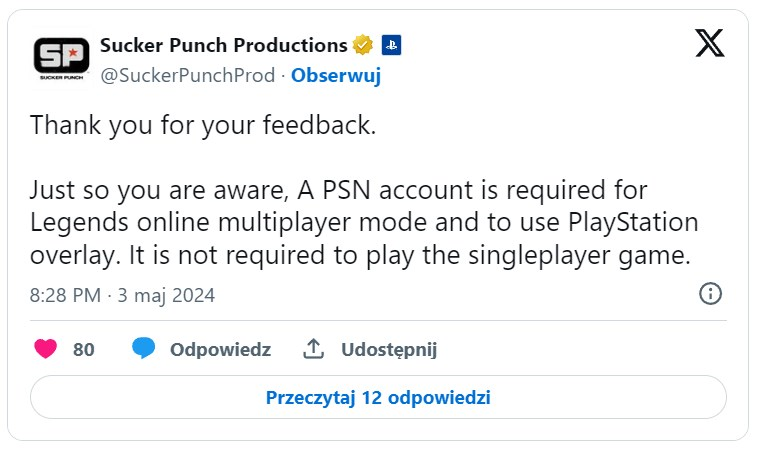
Task: Click the X logo in the corner
Action: pyautogui.click(x=709, y=45)
